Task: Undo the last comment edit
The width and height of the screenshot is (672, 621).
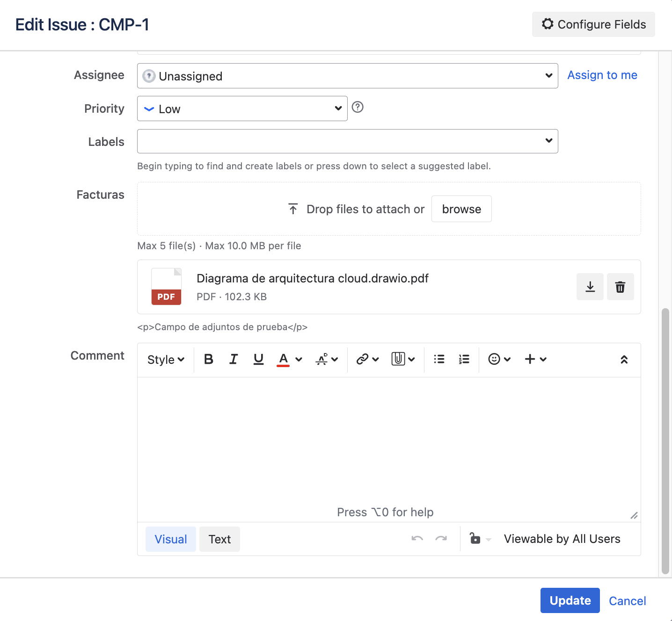Action: click(x=417, y=539)
